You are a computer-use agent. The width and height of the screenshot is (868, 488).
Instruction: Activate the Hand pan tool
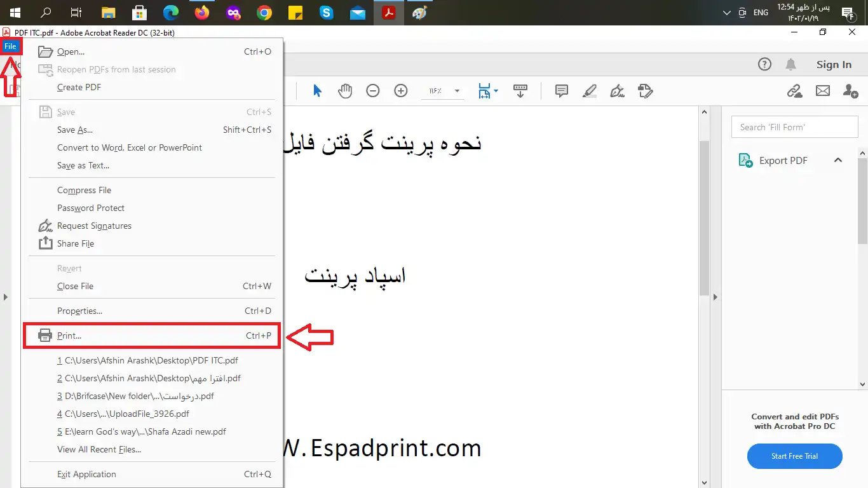(345, 91)
